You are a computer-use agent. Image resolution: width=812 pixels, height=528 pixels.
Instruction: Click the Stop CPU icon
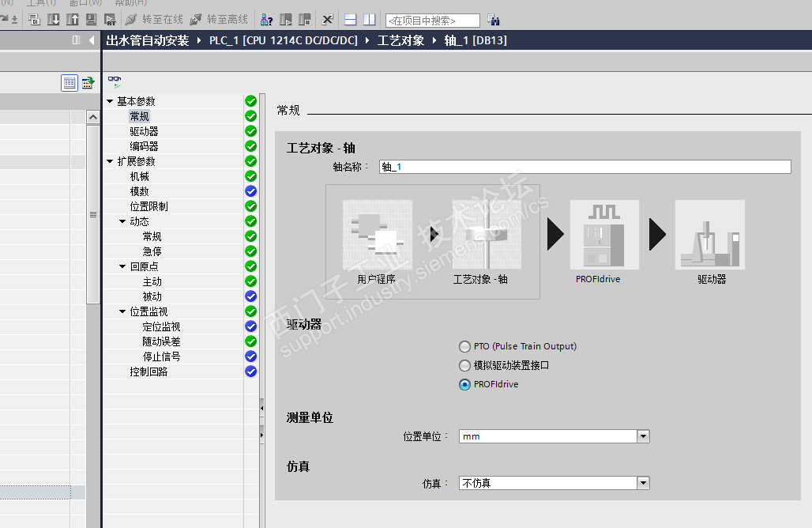[x=305, y=20]
